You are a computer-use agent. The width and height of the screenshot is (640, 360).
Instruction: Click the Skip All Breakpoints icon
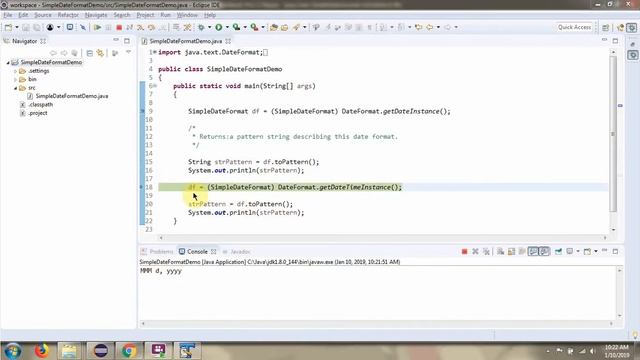coord(83,27)
